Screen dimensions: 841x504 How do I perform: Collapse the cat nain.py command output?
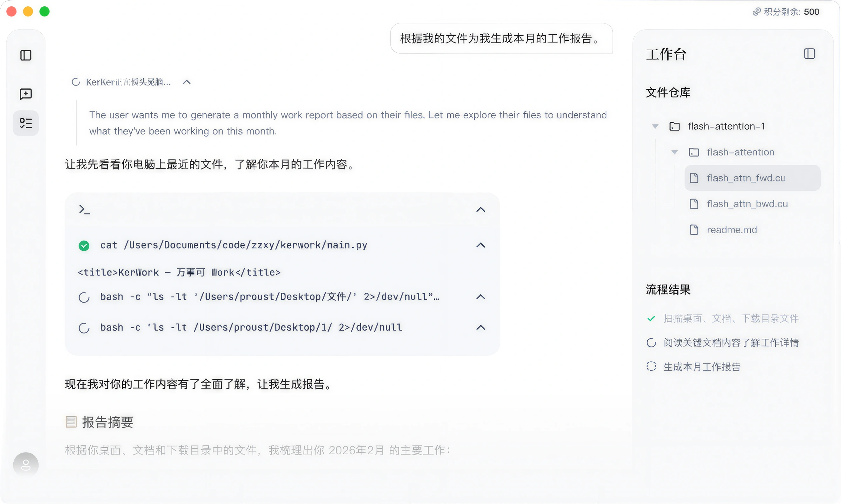coord(480,245)
